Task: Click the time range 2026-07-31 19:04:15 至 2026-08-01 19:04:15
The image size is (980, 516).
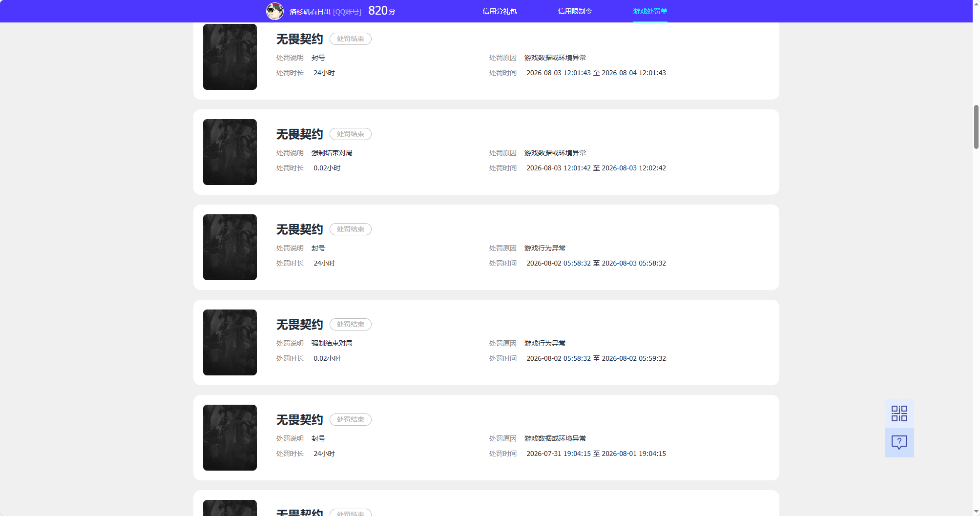Action: point(596,454)
